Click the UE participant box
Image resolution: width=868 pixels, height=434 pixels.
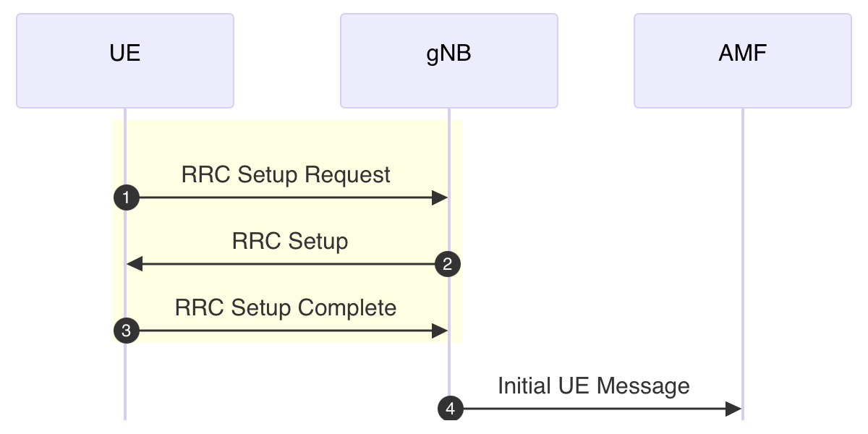125,61
